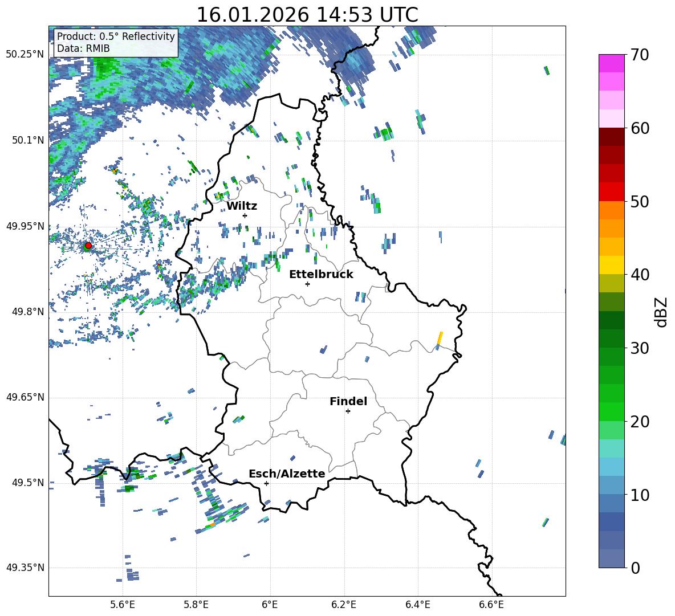This screenshot has height=616, width=675.
Task: Click the 6.6°E longitude label
Action: 491,605
